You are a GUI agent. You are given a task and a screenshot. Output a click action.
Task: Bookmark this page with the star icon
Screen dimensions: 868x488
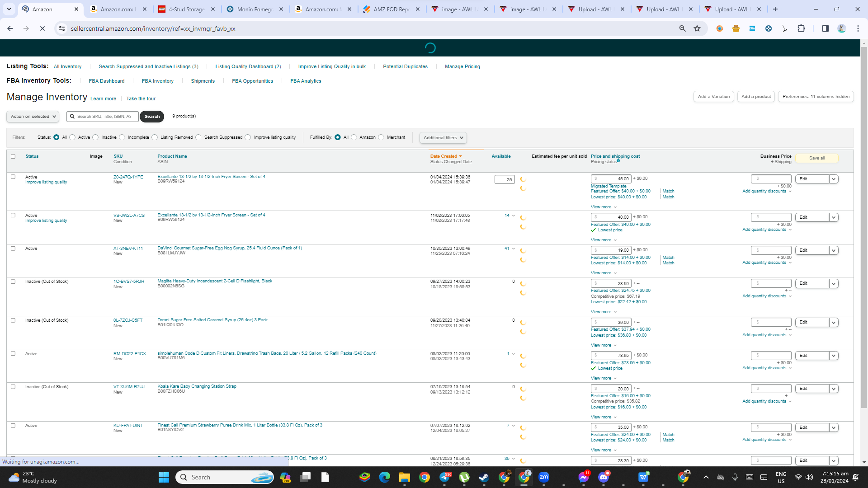[697, 28]
